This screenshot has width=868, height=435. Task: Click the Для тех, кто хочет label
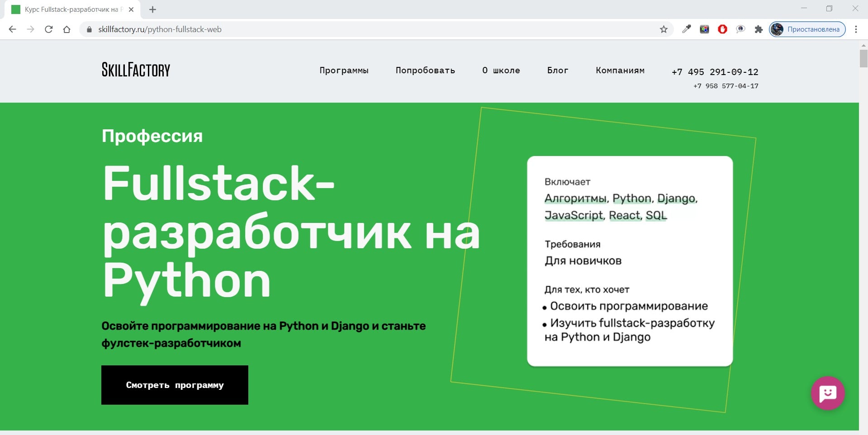(587, 290)
